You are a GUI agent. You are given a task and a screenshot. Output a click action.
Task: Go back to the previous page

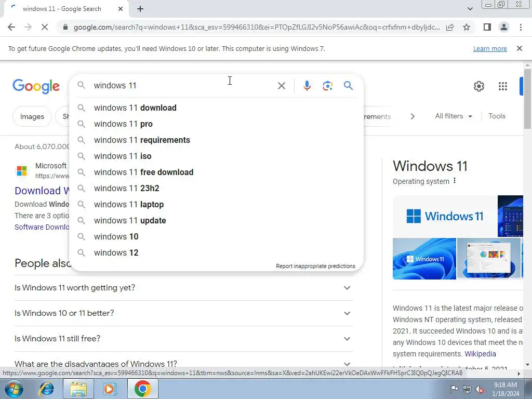click(x=11, y=27)
